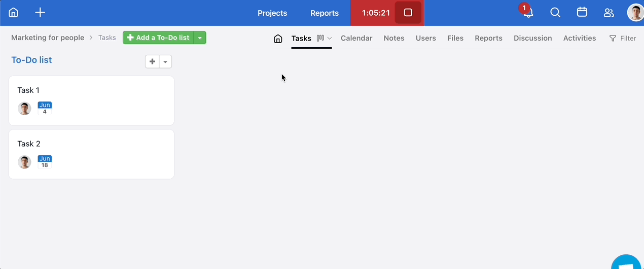This screenshot has height=269, width=644.
Task: Open the user profile avatar in top bar
Action: click(636, 13)
